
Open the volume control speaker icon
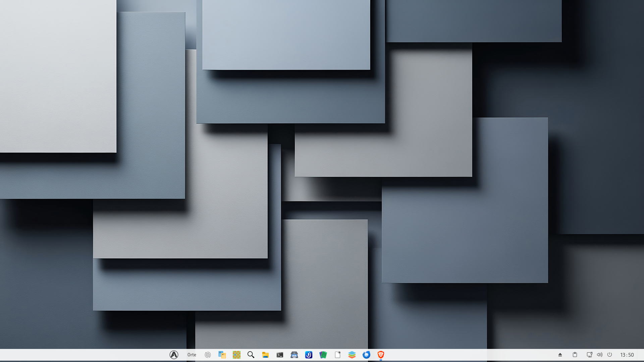coord(599,355)
